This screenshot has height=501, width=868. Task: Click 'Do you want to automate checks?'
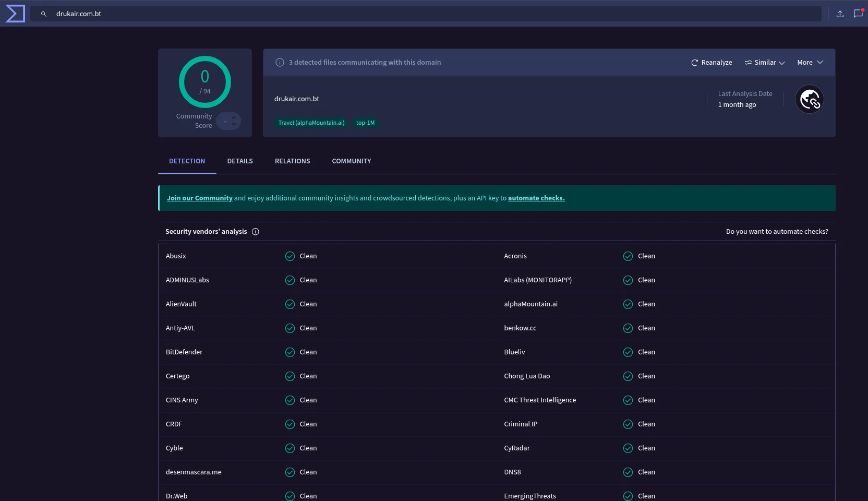click(x=777, y=232)
